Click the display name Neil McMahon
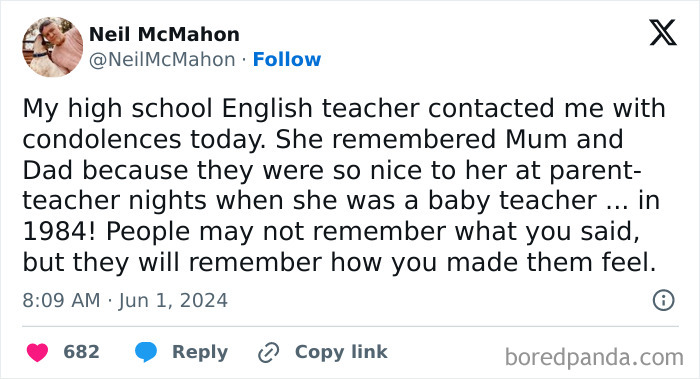 coord(164,34)
